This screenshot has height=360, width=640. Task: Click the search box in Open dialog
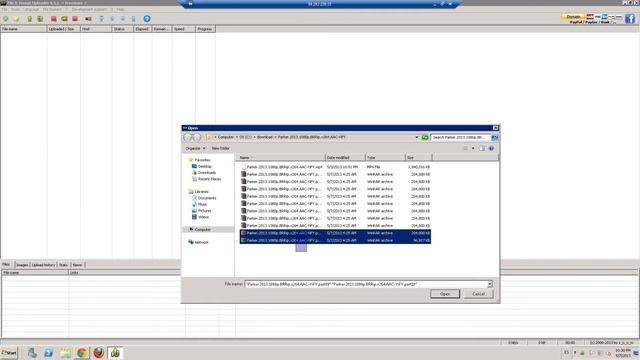[x=461, y=138]
